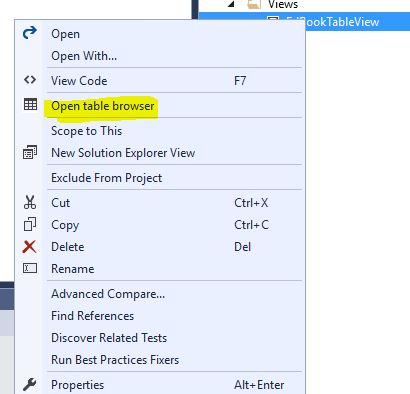Select Exclude From Project

coord(107,178)
